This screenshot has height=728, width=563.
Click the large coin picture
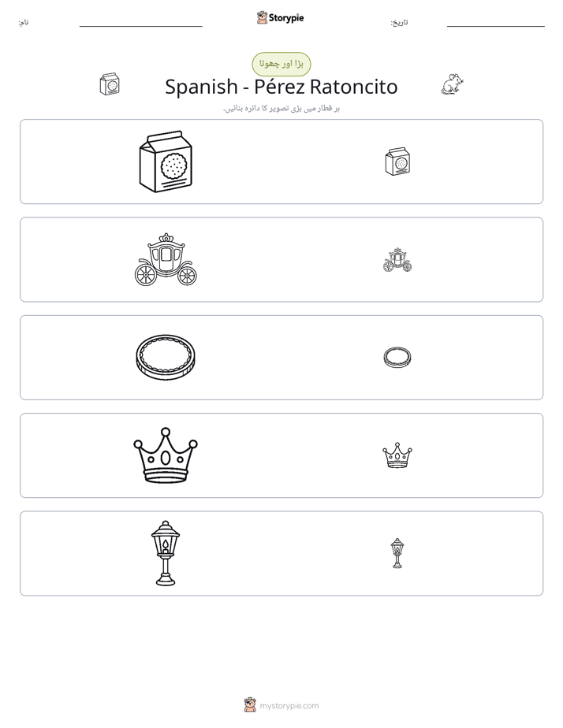166,358
